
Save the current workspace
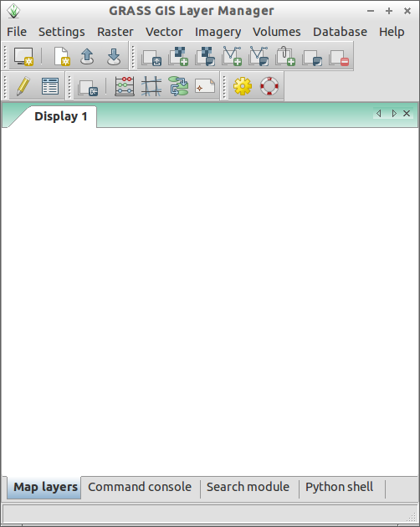coord(114,56)
